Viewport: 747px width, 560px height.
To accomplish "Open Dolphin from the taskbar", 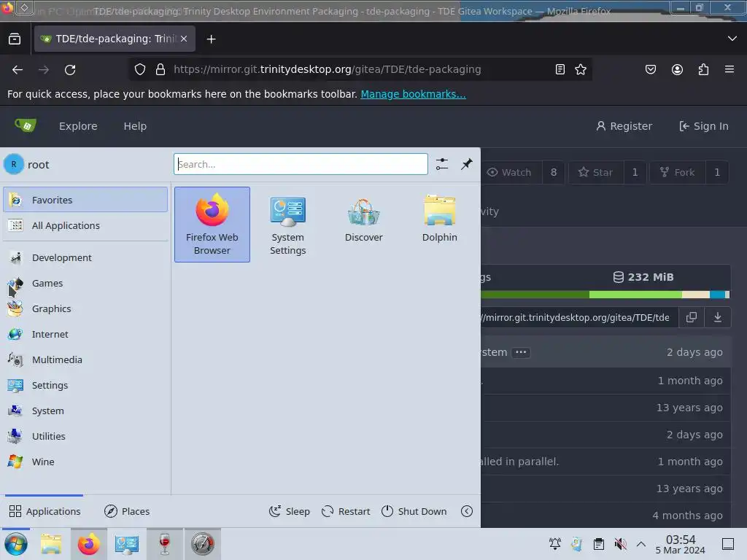I will (x=51, y=544).
